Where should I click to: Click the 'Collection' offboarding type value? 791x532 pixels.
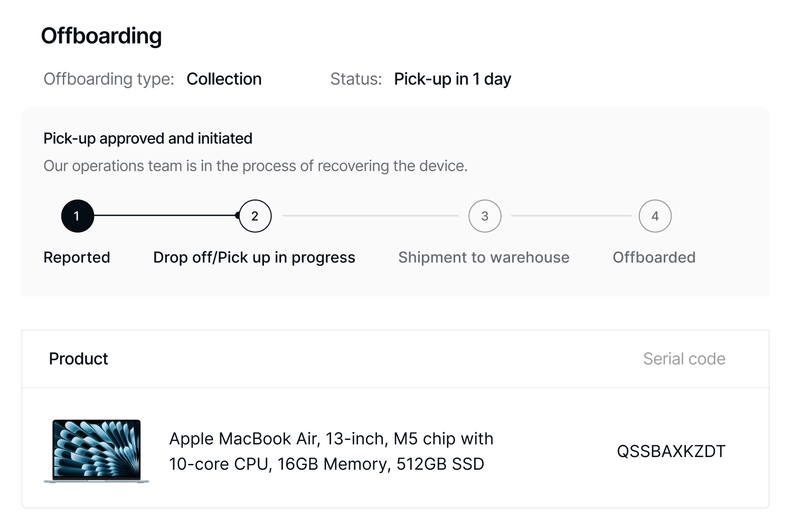point(224,79)
